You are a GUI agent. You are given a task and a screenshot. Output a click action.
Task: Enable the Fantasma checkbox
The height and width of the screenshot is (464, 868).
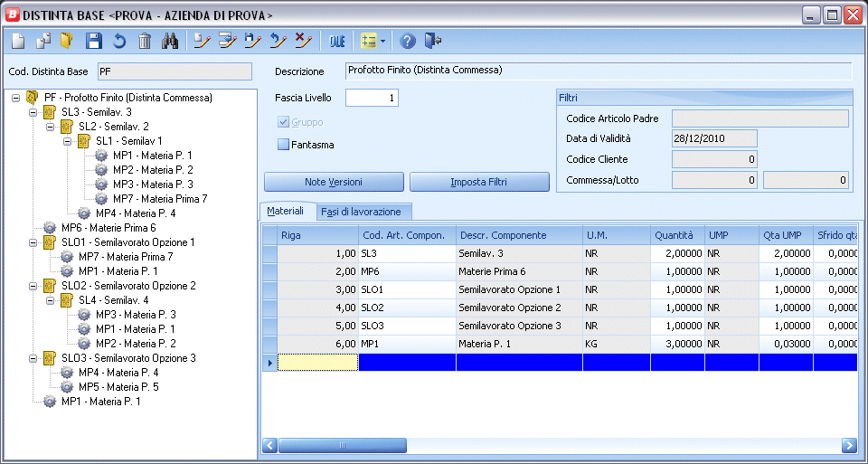[283, 145]
